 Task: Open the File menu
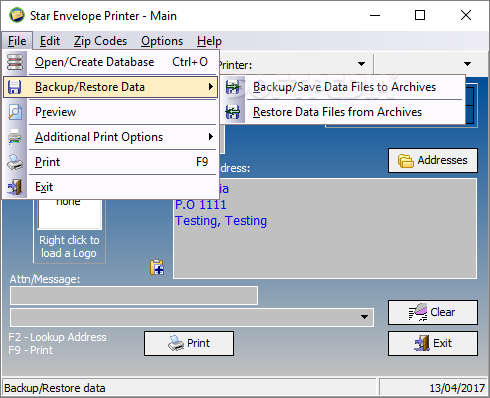click(17, 41)
